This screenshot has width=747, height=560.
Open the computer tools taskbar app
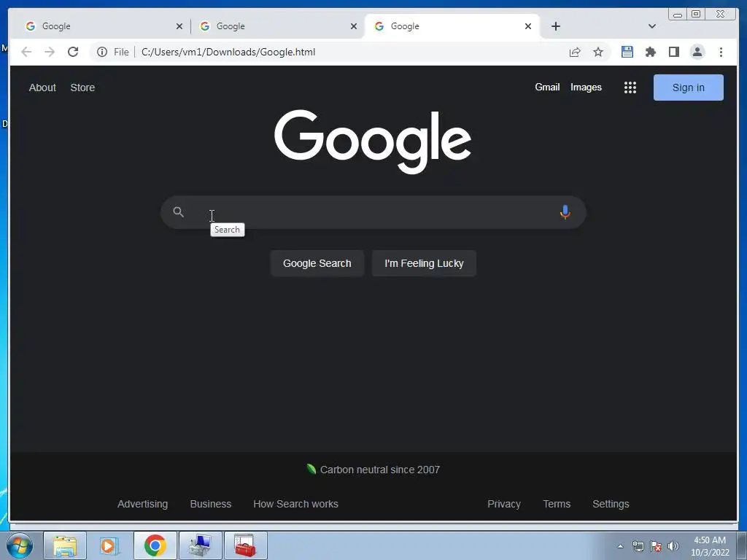pyautogui.click(x=200, y=545)
